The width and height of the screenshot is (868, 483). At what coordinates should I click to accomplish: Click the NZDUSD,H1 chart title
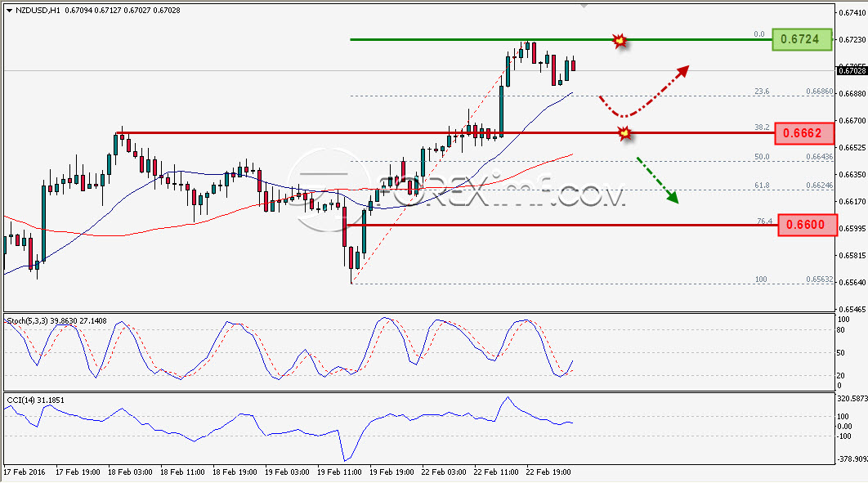pos(38,10)
